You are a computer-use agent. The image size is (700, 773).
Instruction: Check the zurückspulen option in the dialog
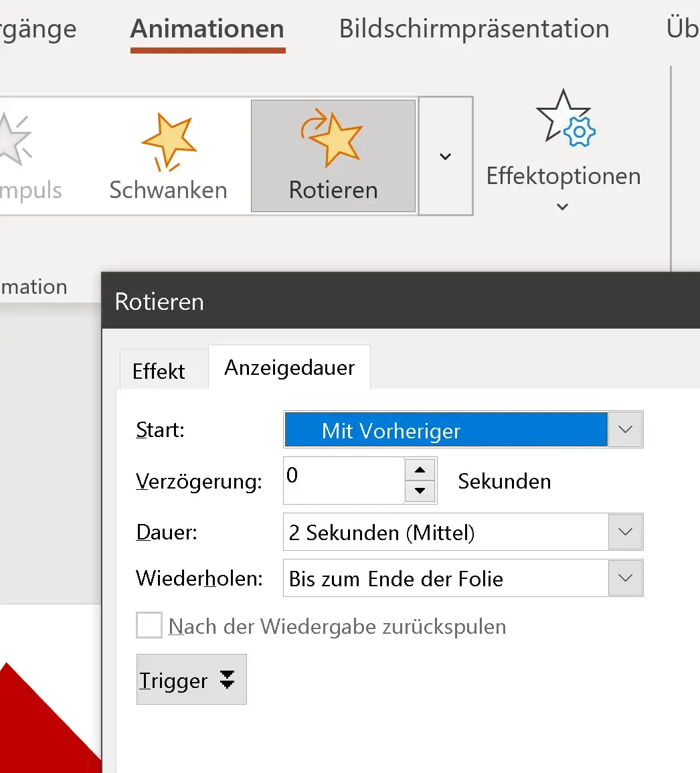(x=149, y=626)
